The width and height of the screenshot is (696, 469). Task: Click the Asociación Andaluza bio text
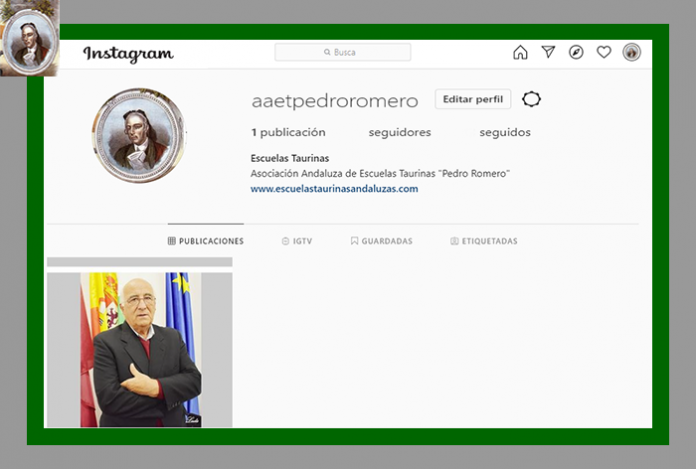coord(380,173)
